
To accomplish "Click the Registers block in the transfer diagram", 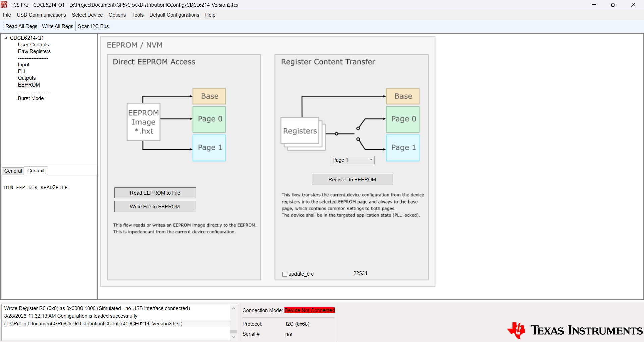I will click(x=300, y=131).
